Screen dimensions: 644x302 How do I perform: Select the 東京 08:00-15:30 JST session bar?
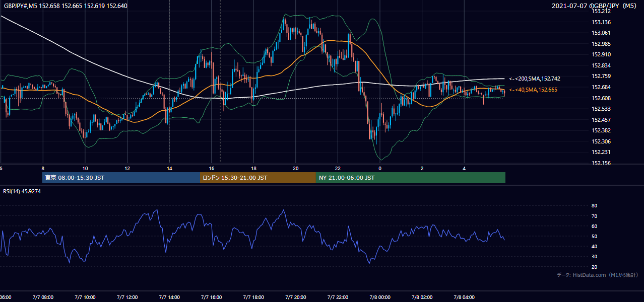point(121,178)
